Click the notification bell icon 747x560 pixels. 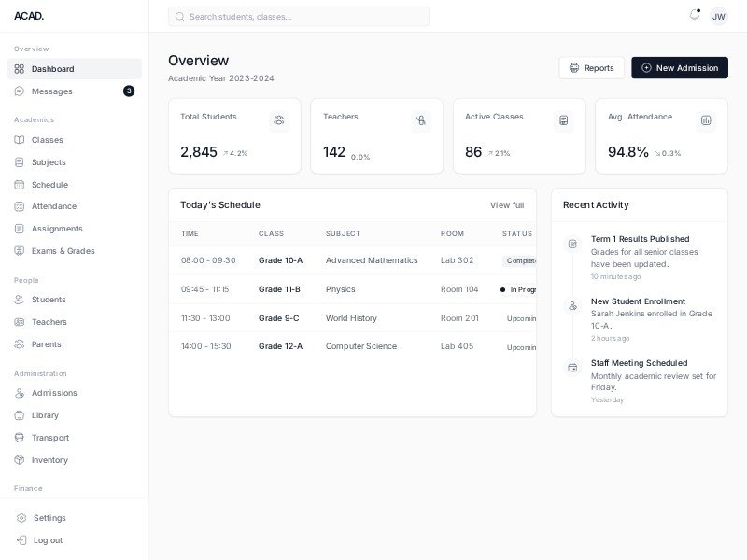694,15
